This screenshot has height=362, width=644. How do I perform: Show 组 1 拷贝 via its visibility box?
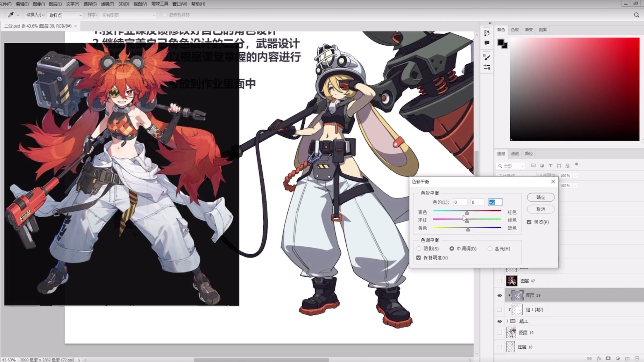click(x=500, y=310)
